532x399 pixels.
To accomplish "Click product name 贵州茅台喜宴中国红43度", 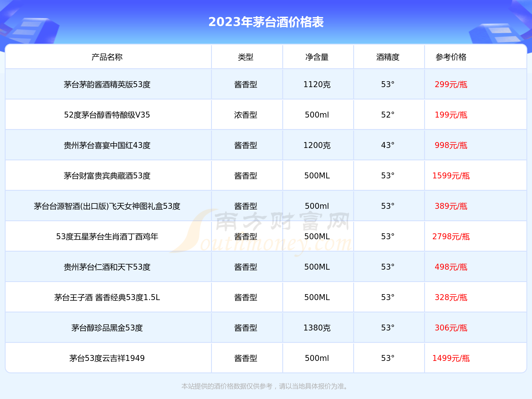I will (x=107, y=145).
